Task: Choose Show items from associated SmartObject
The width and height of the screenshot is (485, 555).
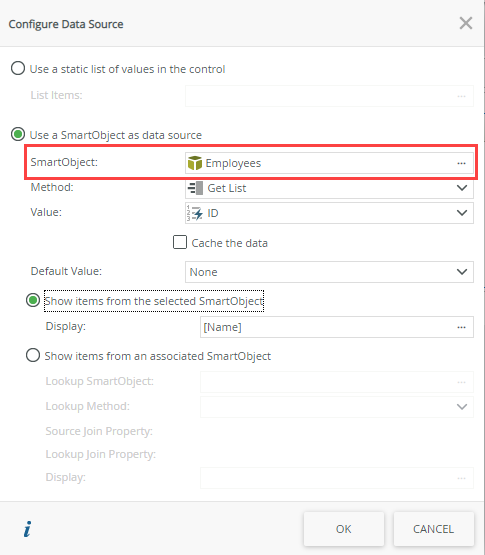Action: point(33,355)
